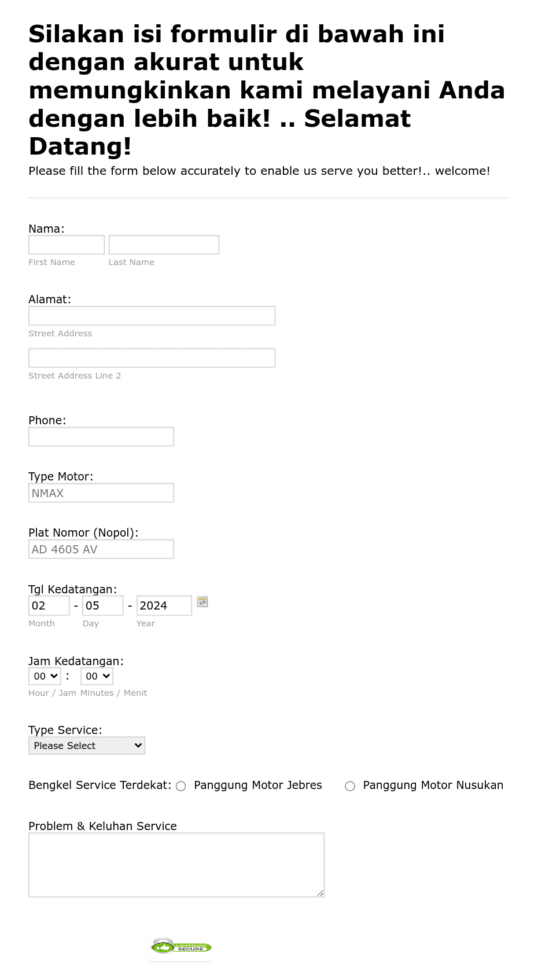538x980 pixels.
Task: Click the Plat Nomor field showing AD 4605 AV
Action: [x=101, y=548]
